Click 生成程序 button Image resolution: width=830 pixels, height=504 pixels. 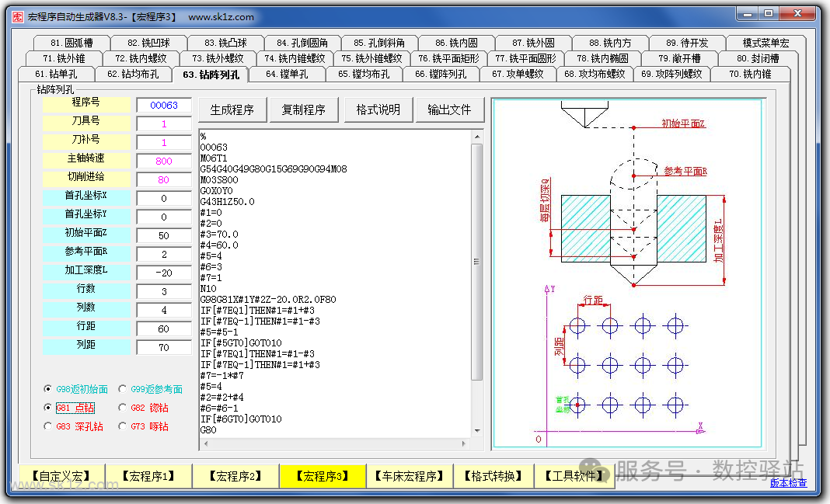tap(232, 110)
